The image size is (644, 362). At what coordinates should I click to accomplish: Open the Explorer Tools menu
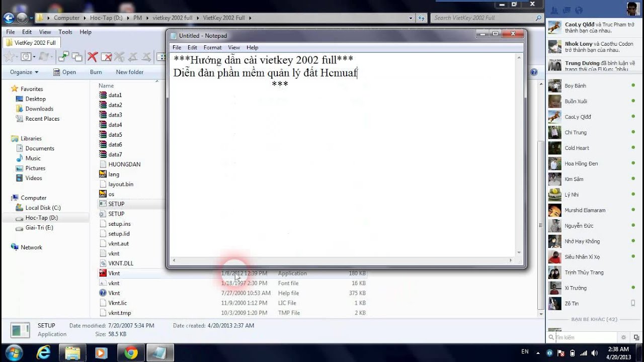(x=65, y=32)
